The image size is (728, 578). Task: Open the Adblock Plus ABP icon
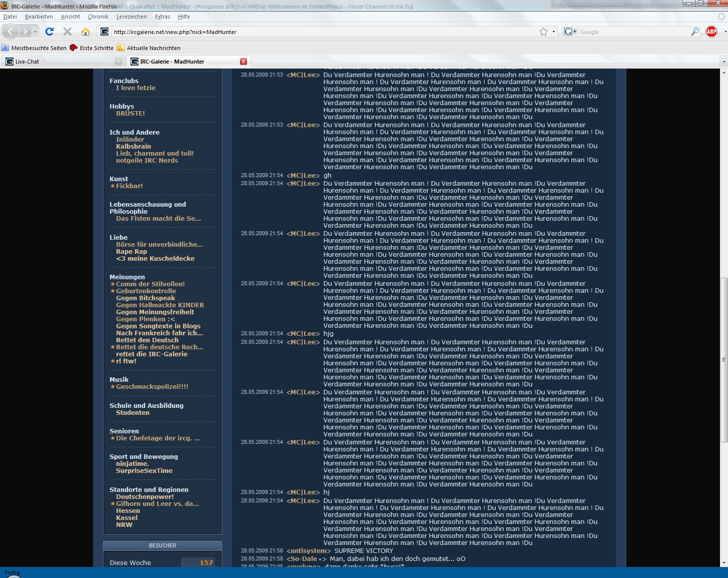tap(711, 32)
